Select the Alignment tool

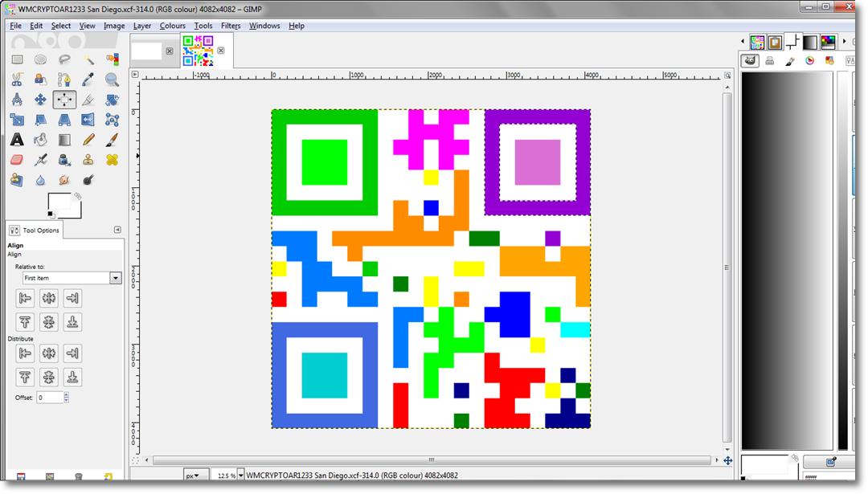[64, 100]
